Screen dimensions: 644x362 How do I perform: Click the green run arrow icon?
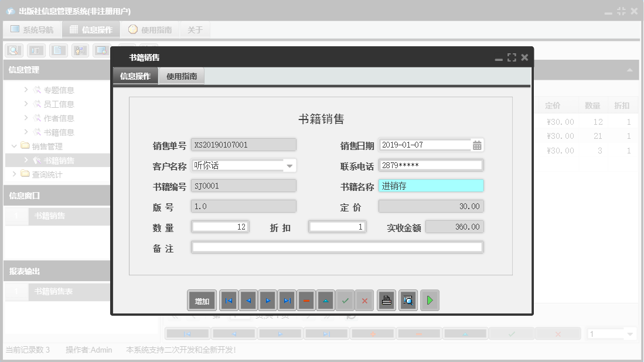click(x=430, y=300)
